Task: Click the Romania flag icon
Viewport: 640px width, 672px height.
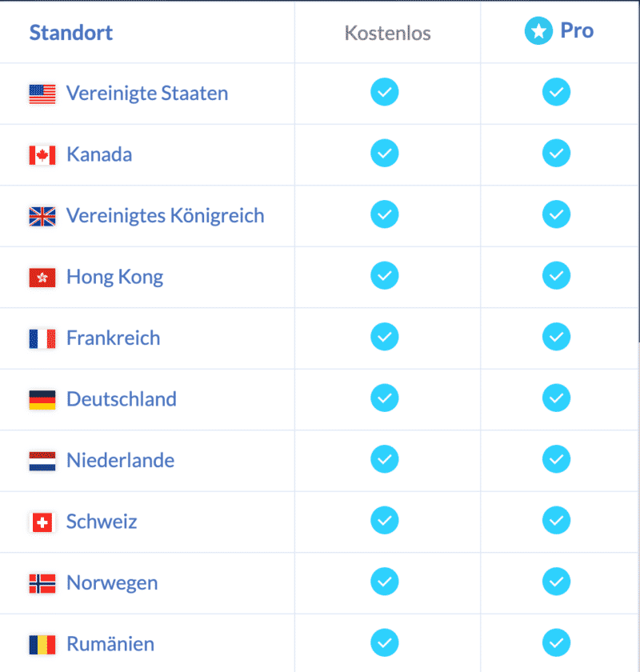Action: click(x=42, y=645)
